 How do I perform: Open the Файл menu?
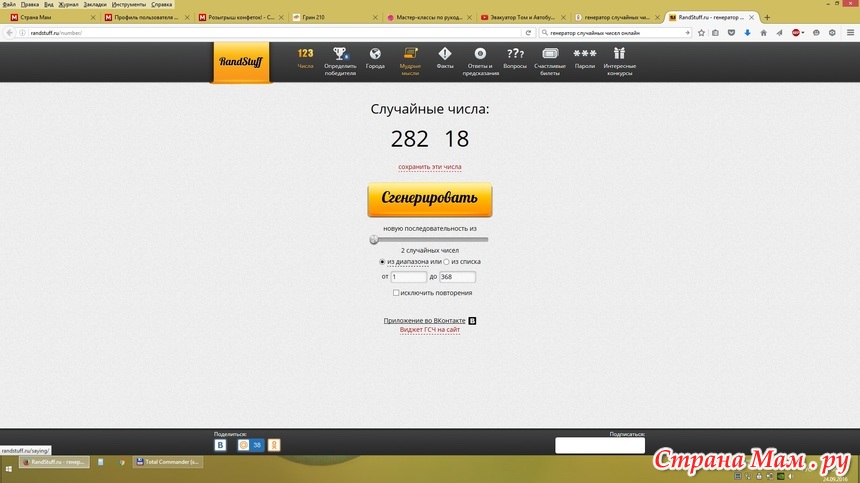pos(9,4)
